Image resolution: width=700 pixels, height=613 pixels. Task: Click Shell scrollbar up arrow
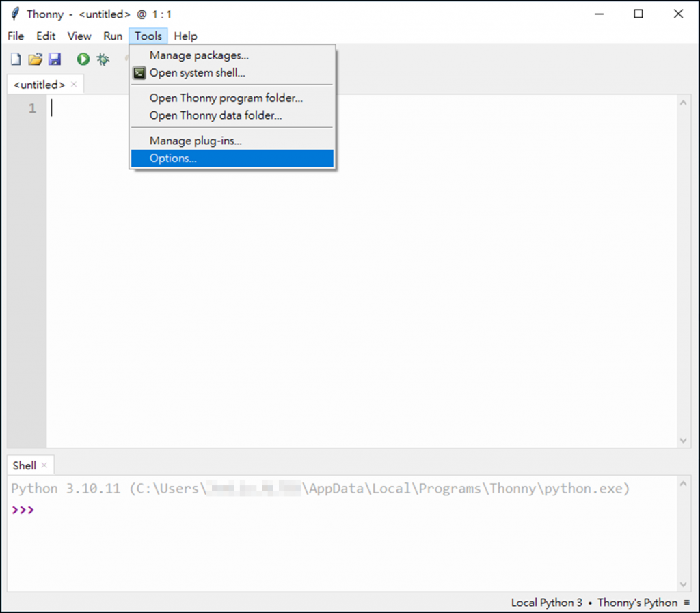click(x=683, y=484)
